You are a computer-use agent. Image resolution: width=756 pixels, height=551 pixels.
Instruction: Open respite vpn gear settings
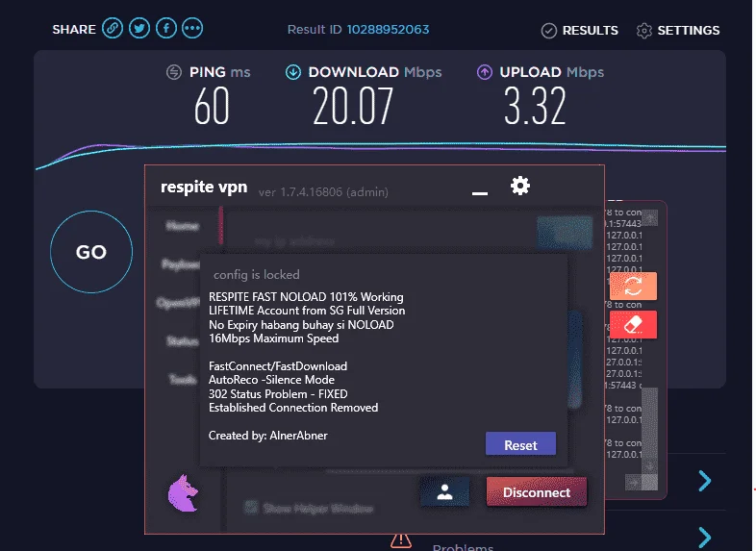pyautogui.click(x=520, y=186)
